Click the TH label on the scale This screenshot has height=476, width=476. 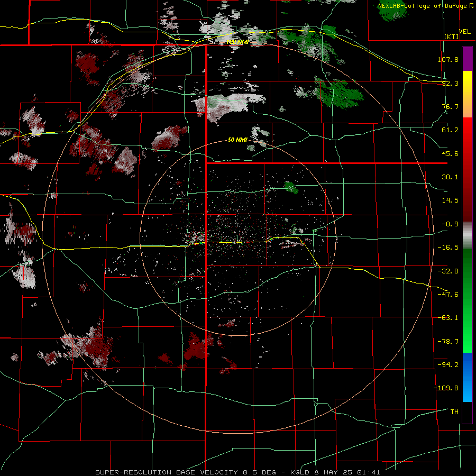click(454, 412)
